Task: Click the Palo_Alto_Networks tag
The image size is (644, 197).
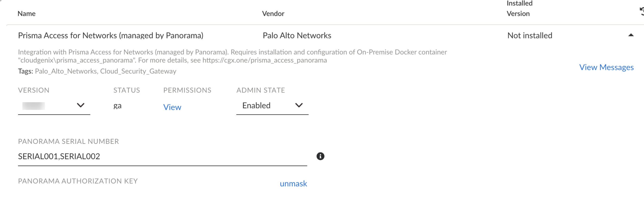Action: click(66, 71)
